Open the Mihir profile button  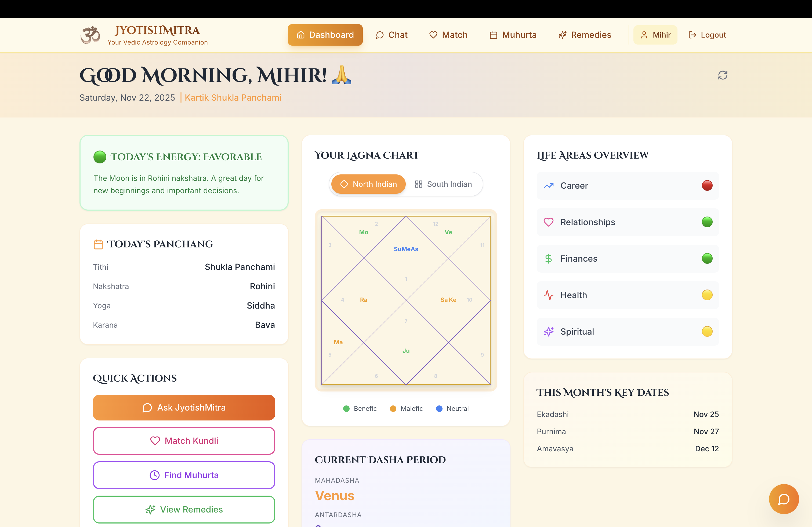click(655, 35)
